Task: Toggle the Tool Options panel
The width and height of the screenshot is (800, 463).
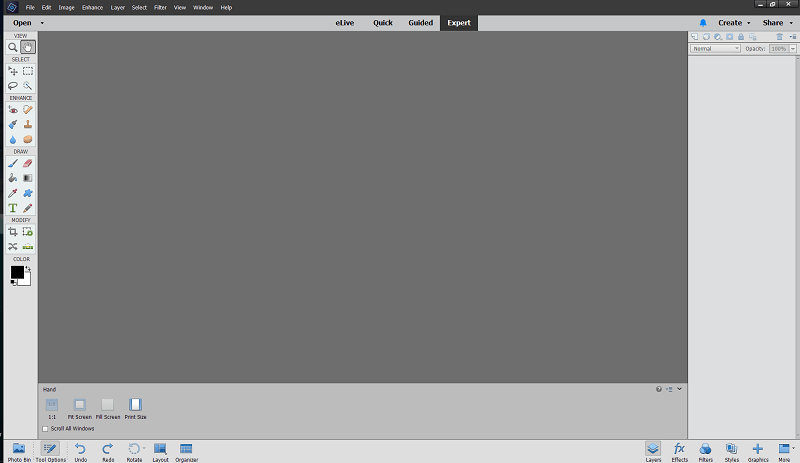Action: point(51,452)
